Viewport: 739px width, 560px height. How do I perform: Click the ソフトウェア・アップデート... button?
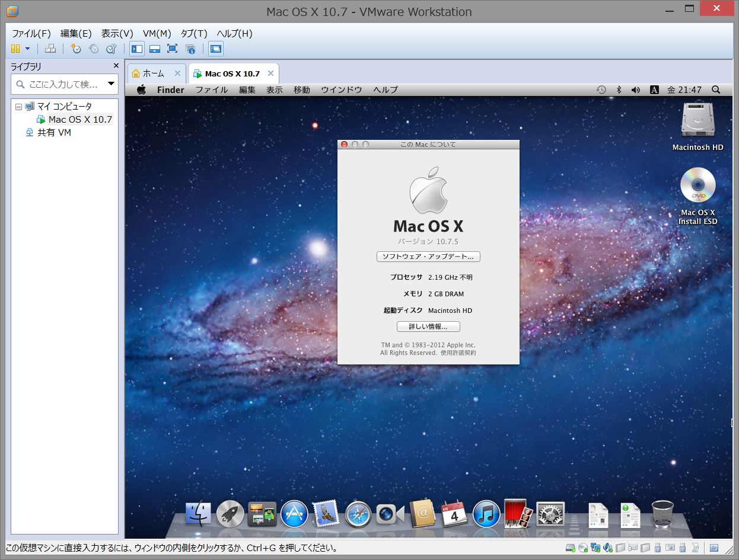(428, 257)
